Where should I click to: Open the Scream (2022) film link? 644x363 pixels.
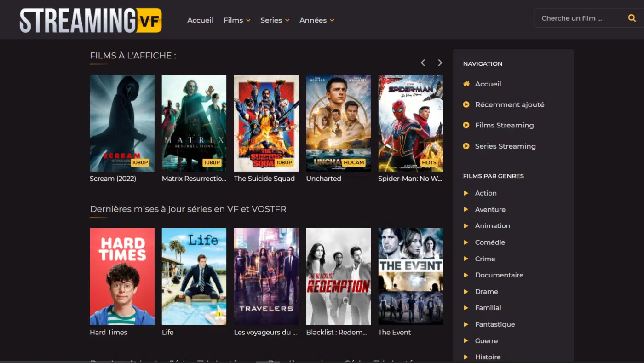122,123
